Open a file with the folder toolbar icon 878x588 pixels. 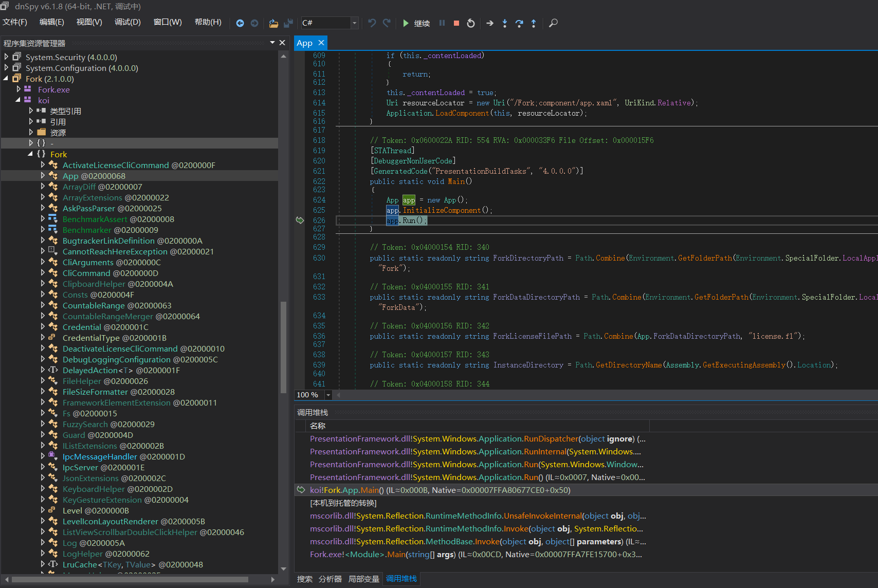pos(273,23)
